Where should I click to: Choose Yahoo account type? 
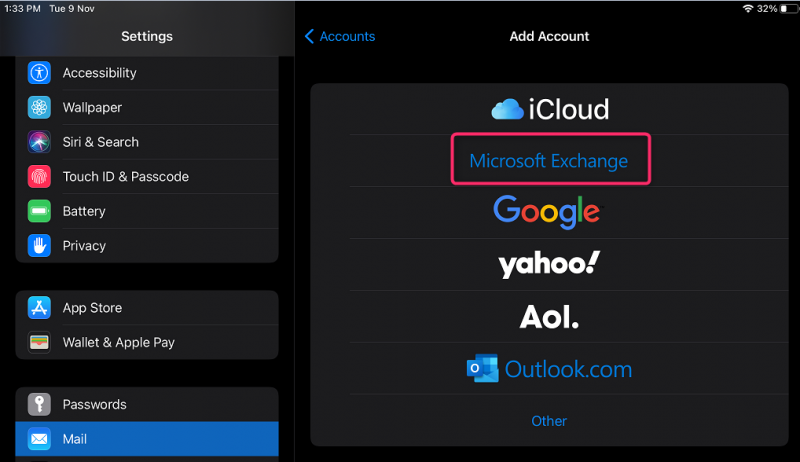pos(550,265)
